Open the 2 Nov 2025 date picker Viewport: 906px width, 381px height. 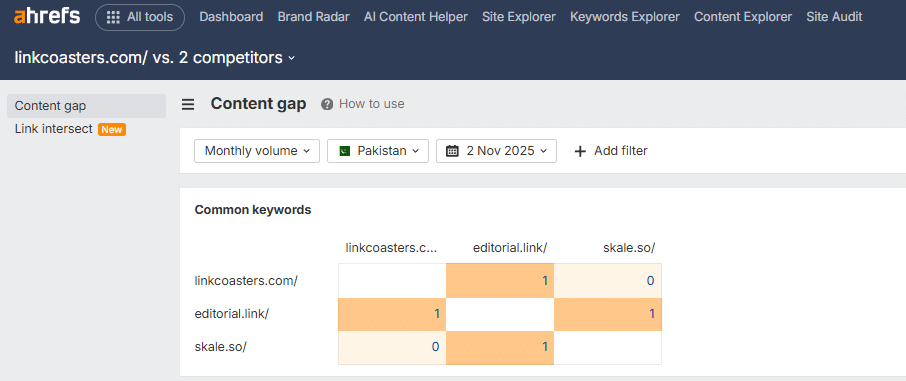pyautogui.click(x=496, y=151)
